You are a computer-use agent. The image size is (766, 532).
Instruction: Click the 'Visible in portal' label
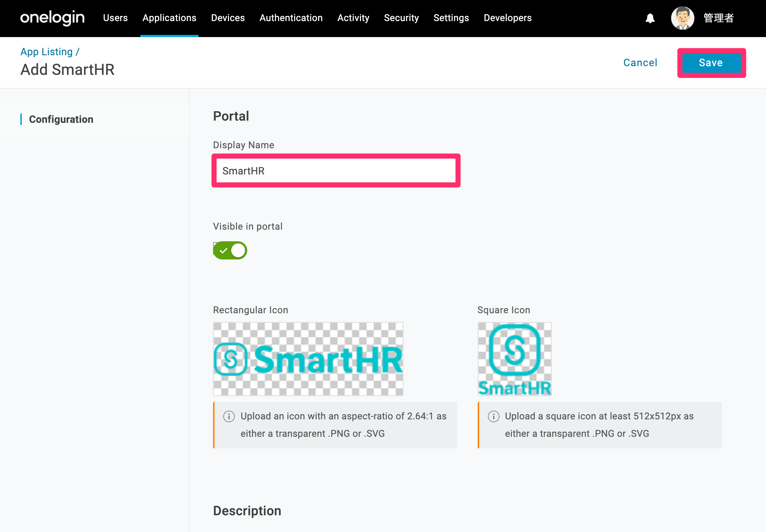pyautogui.click(x=248, y=226)
